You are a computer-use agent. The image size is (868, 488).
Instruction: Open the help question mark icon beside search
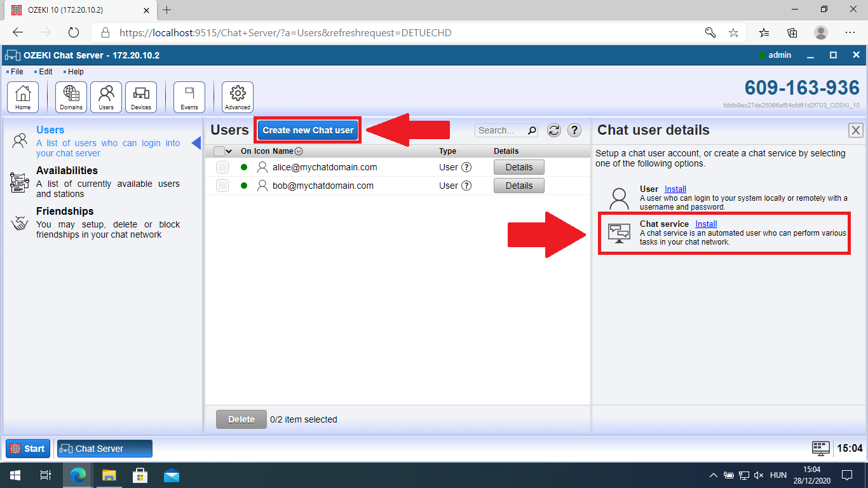[x=574, y=130]
